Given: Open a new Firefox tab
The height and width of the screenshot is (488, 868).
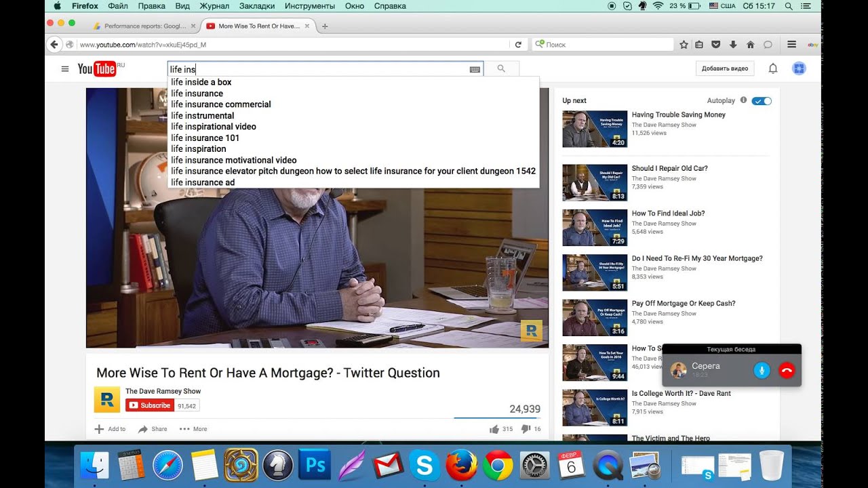Looking at the screenshot, I should tap(325, 26).
